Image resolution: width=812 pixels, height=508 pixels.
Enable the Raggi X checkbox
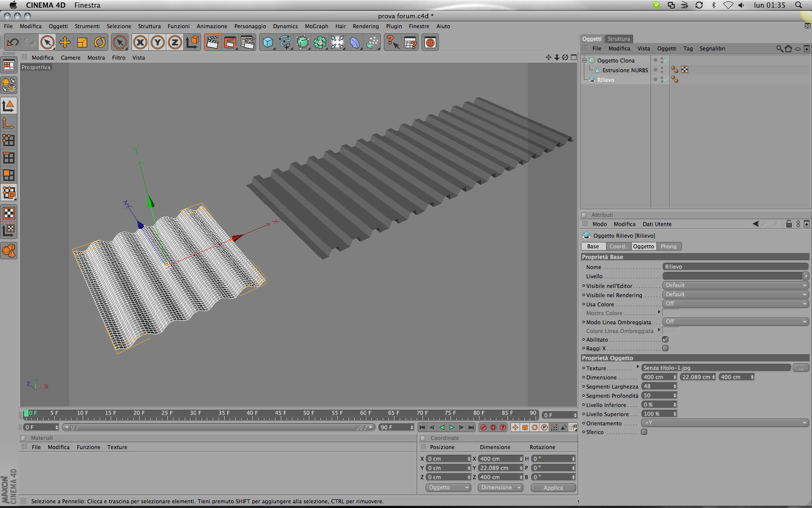(x=665, y=348)
